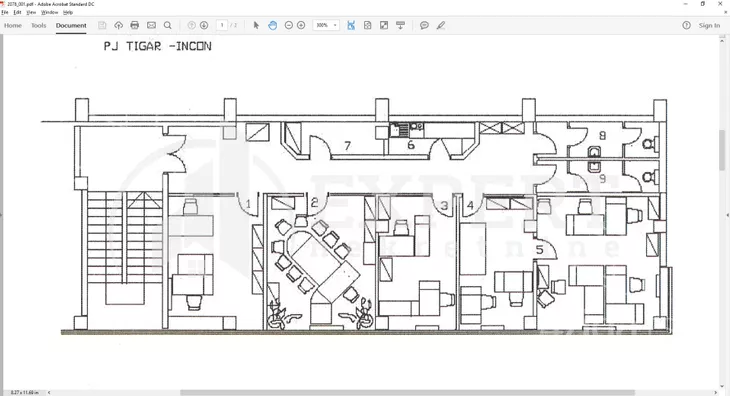The height and width of the screenshot is (396, 730).
Task: Send file by email envelope icon
Action: tap(151, 25)
